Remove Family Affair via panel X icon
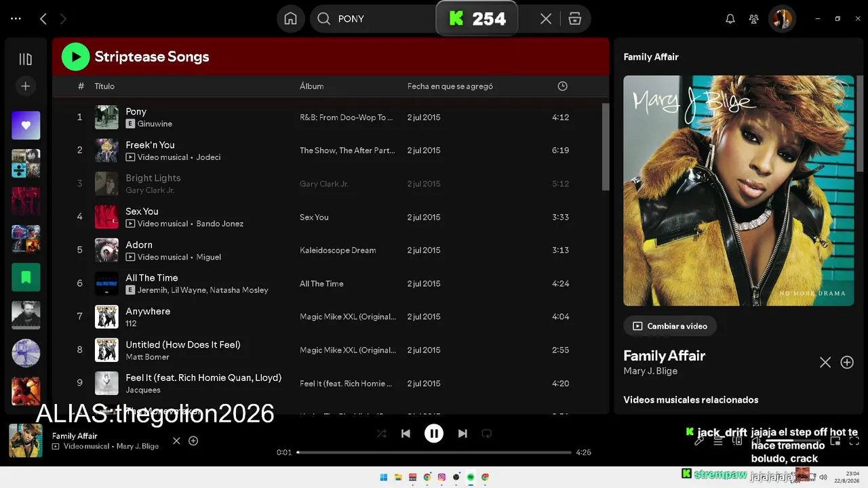The image size is (868, 488). click(x=825, y=363)
